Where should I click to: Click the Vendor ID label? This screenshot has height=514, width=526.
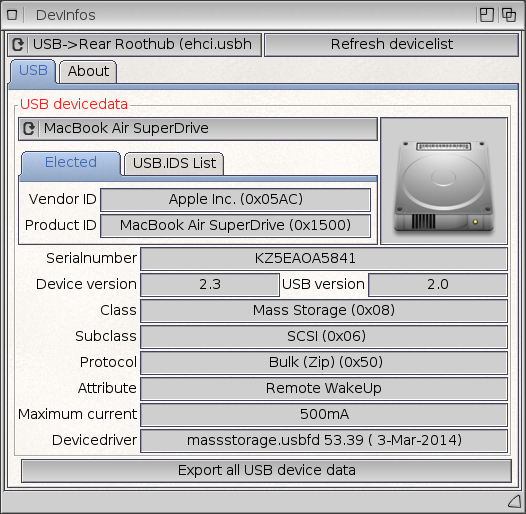pos(63,199)
